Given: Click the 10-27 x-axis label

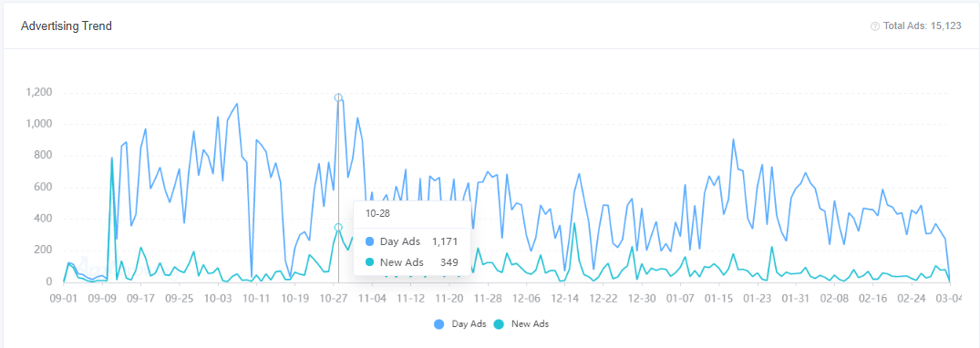Looking at the screenshot, I should [x=333, y=299].
